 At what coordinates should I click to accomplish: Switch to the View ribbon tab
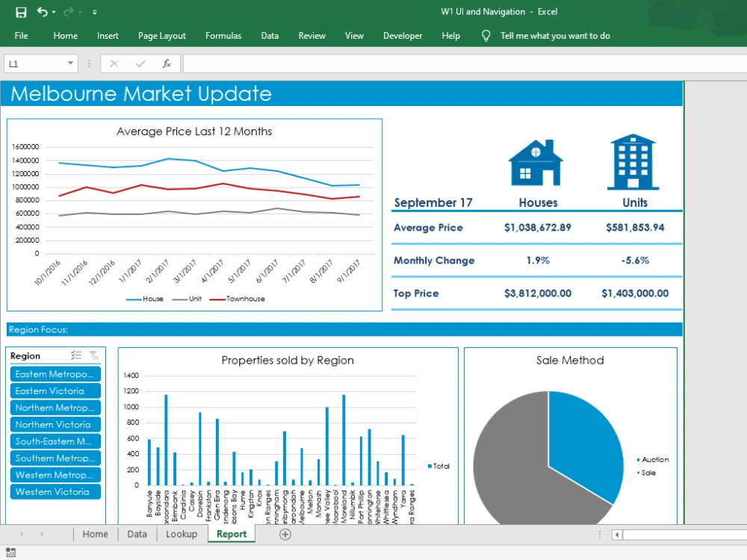[354, 36]
